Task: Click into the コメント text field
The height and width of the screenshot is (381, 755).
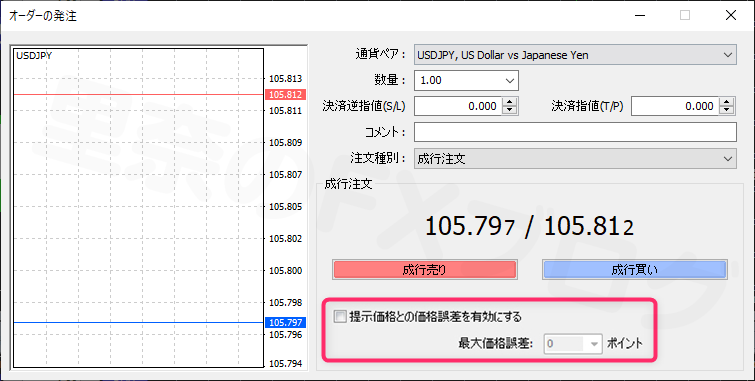Action: (x=575, y=132)
